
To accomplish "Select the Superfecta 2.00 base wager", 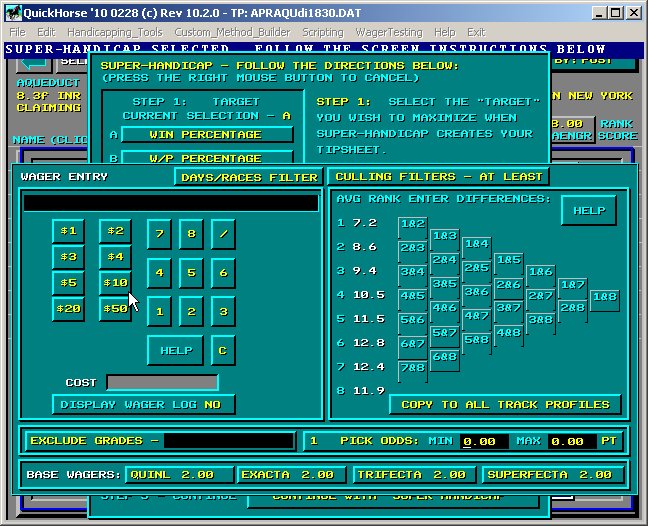I will [553, 475].
